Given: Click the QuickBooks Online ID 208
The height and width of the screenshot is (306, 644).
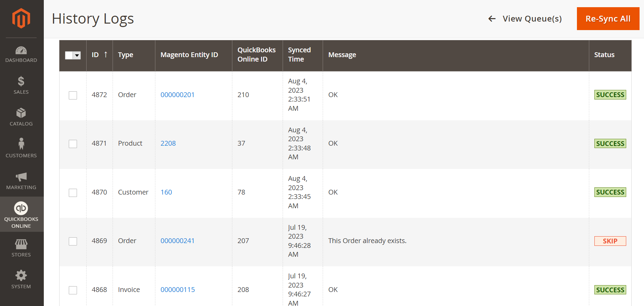Looking at the screenshot, I should pos(243,290).
